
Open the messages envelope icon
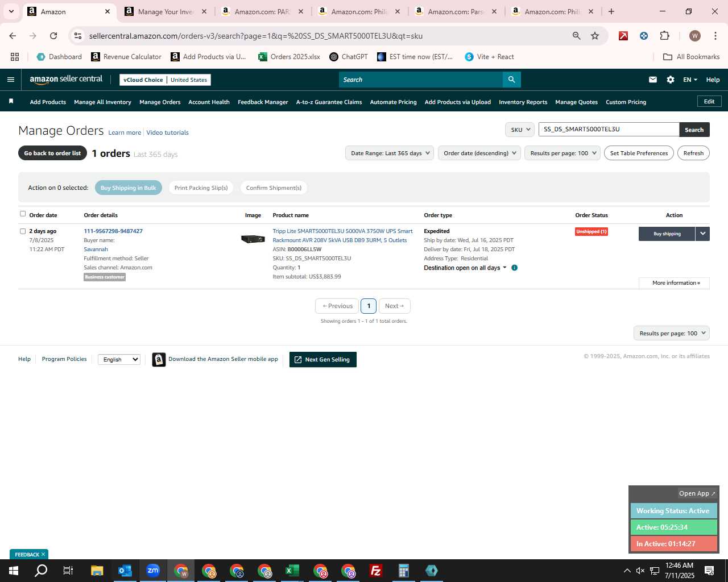(653, 80)
